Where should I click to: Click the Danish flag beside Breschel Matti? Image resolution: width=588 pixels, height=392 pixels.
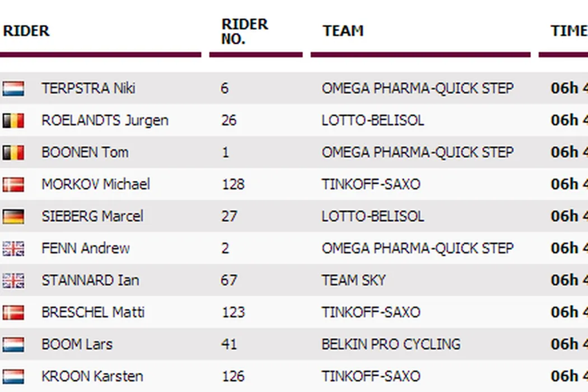click(13, 312)
